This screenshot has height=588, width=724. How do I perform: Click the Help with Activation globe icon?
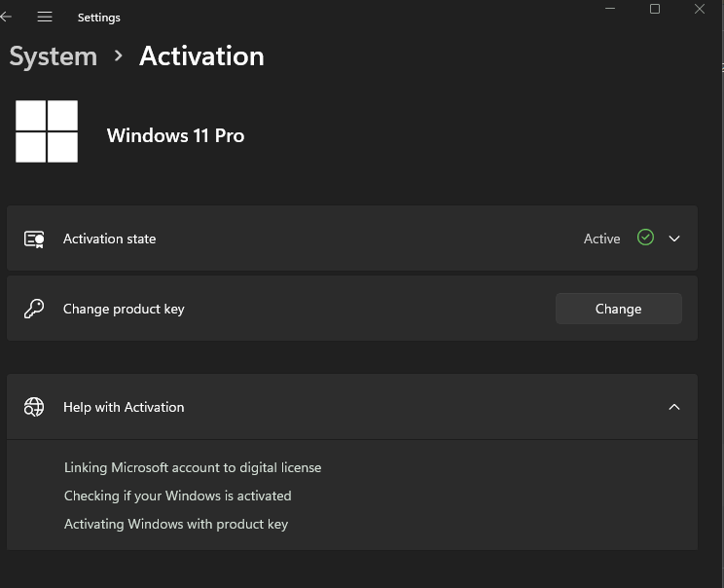click(34, 407)
